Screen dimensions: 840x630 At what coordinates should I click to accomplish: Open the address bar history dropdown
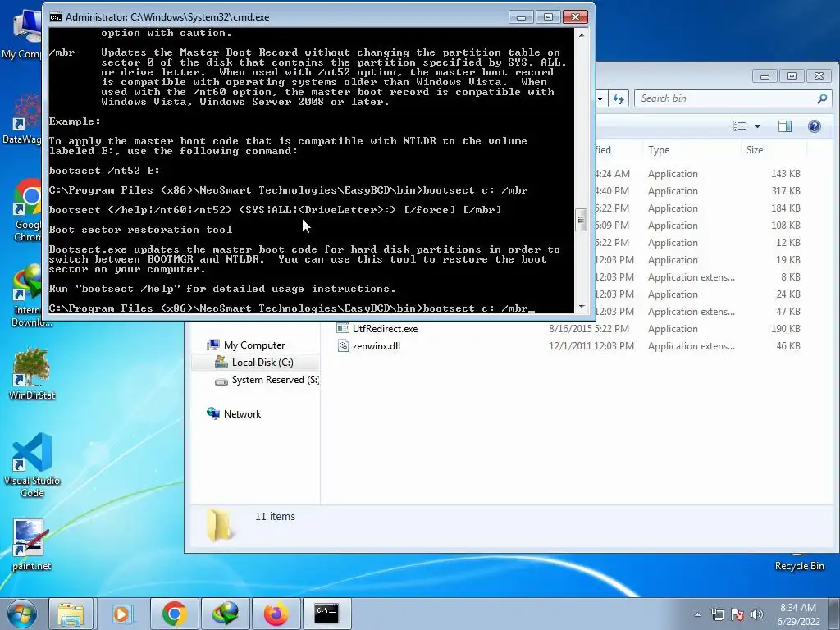point(600,98)
